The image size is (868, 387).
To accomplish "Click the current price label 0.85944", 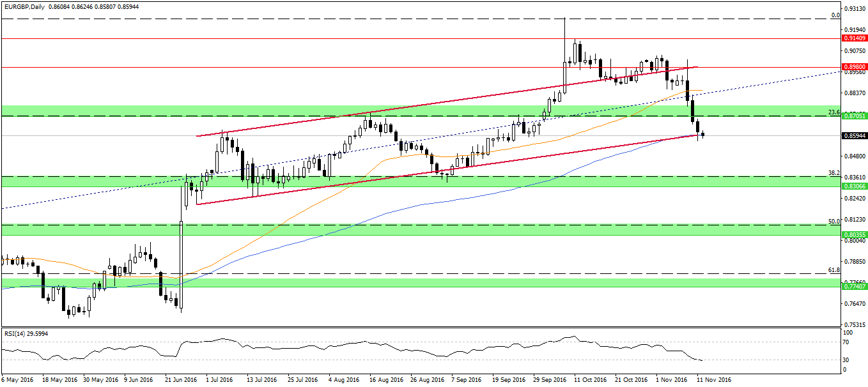I will pyautogui.click(x=853, y=136).
